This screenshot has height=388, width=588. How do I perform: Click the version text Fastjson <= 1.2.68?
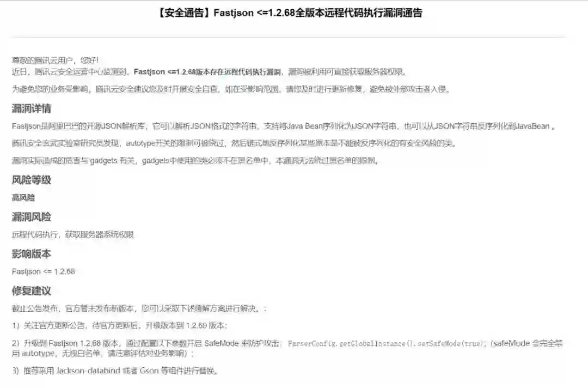[43, 271]
